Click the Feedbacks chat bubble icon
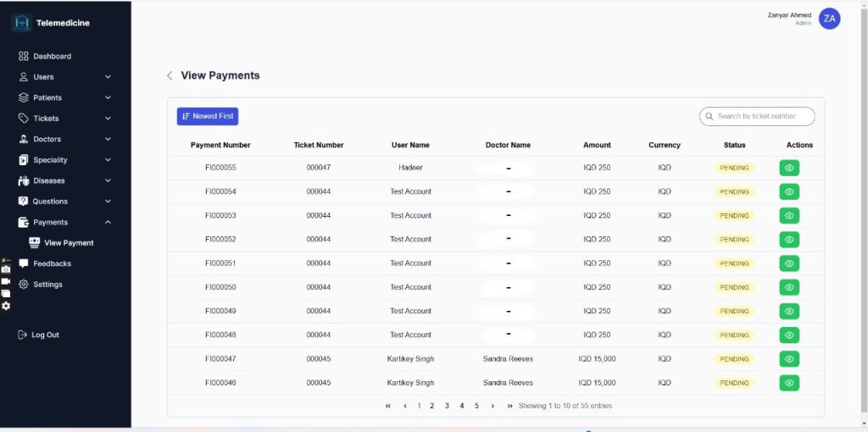 (24, 263)
